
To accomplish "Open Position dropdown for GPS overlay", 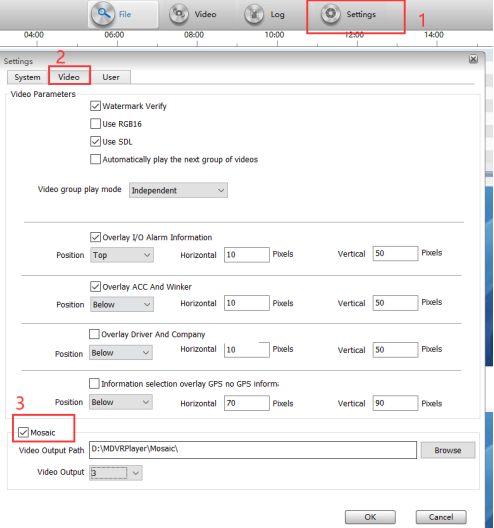I will point(121,402).
